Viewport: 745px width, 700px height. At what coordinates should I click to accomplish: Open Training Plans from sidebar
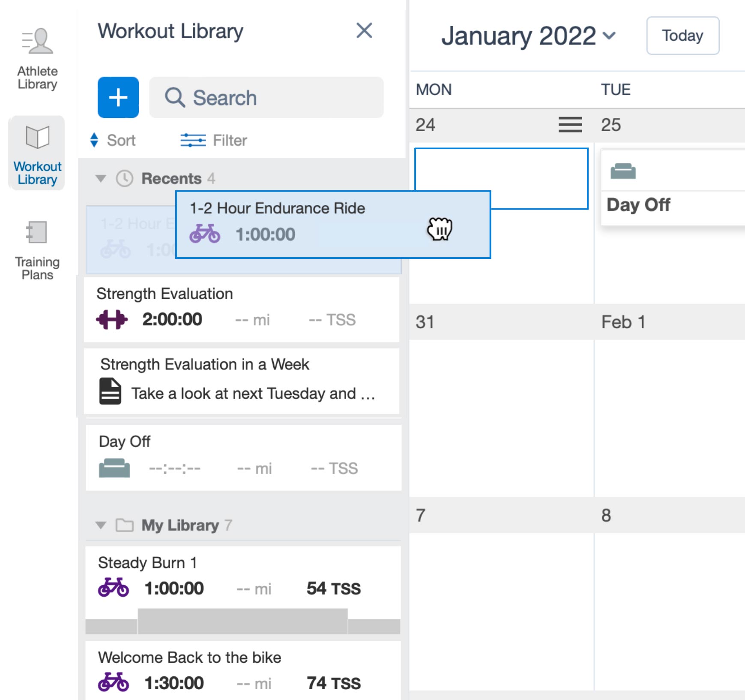pyautogui.click(x=37, y=249)
